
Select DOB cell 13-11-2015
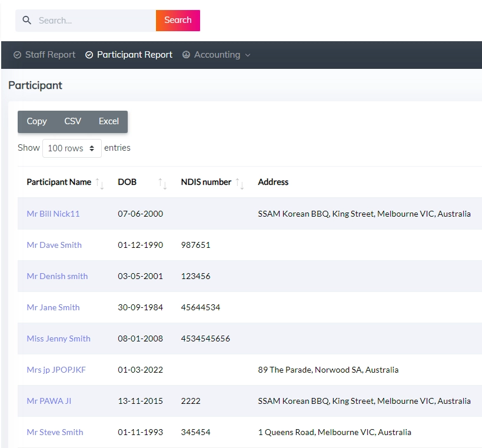coord(141,401)
